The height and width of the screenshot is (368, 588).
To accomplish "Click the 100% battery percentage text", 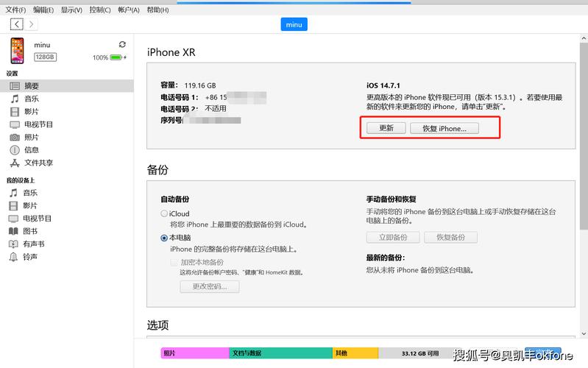I will (100, 57).
